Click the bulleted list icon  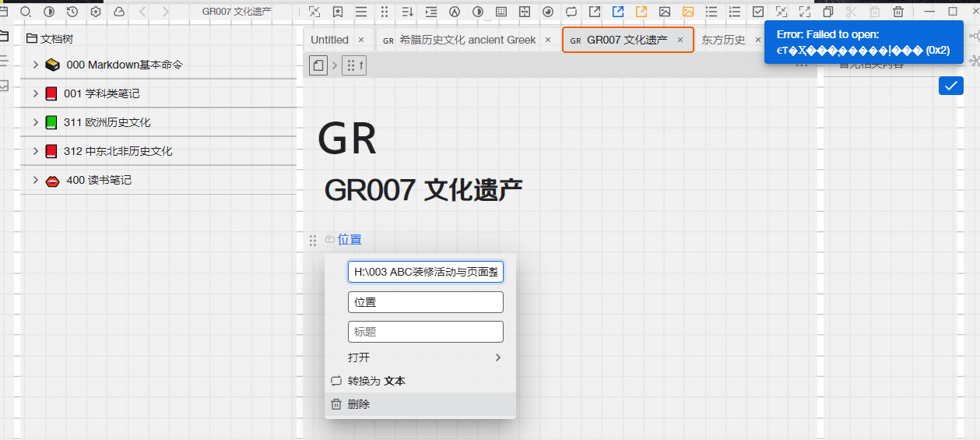point(711,12)
